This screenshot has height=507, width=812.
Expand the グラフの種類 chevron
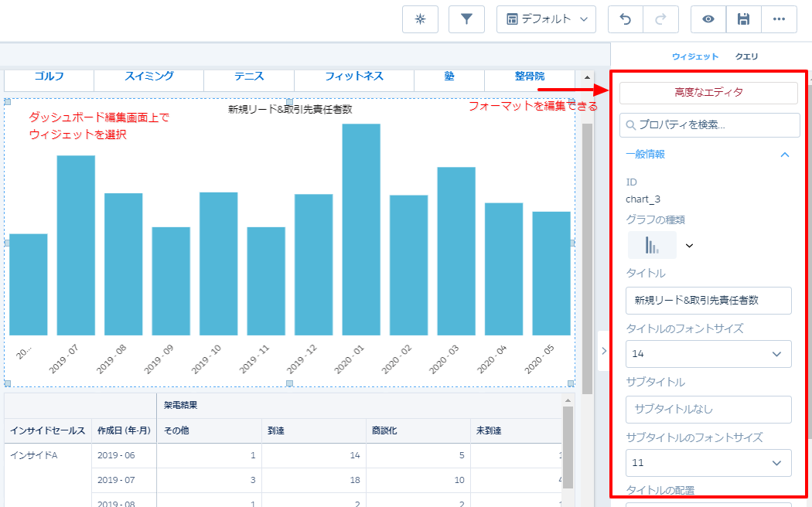tap(690, 246)
